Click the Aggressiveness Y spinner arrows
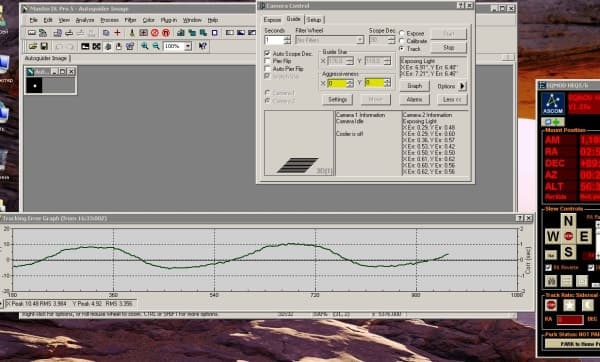Screen dimensions: 600x362 [387, 83]
